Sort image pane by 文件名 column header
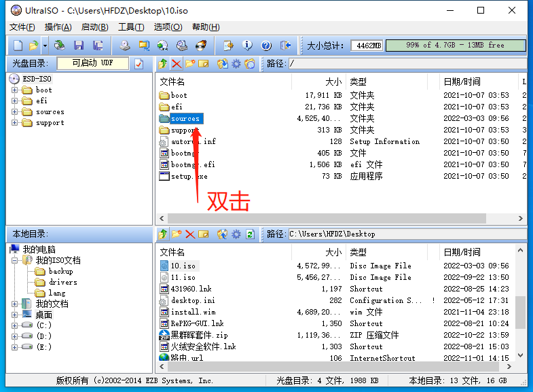Screen dimensions: 533x392 point(223,82)
